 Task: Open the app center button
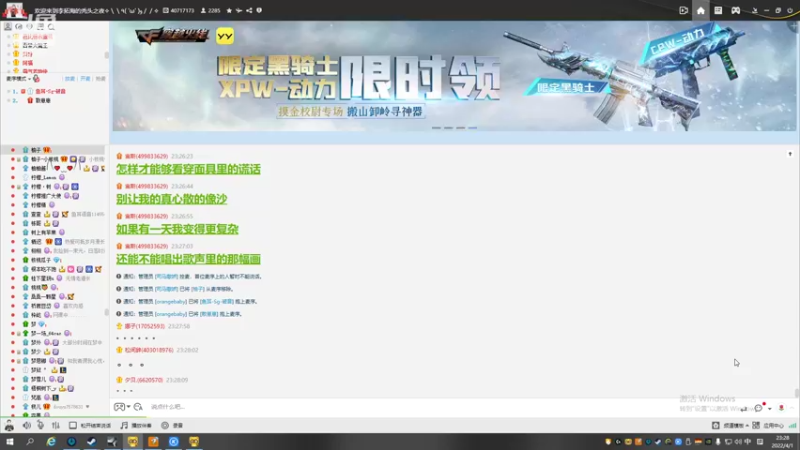tap(768, 425)
